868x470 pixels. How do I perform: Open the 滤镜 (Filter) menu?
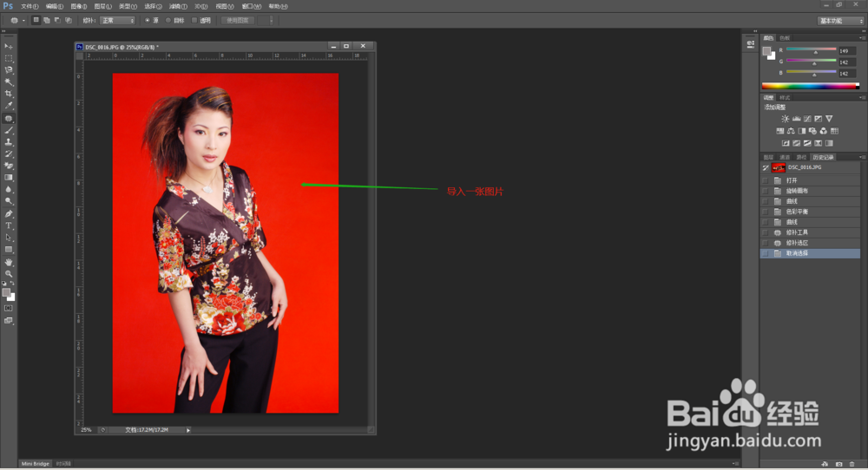pos(178,7)
